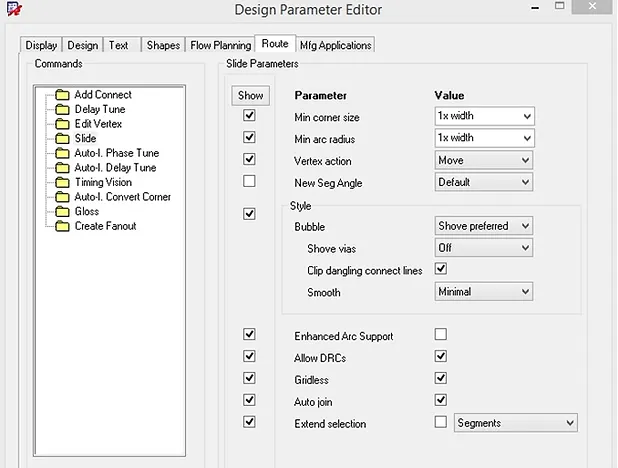Open Vertex action dropdown
This screenshot has width=618, height=468.
click(x=484, y=160)
